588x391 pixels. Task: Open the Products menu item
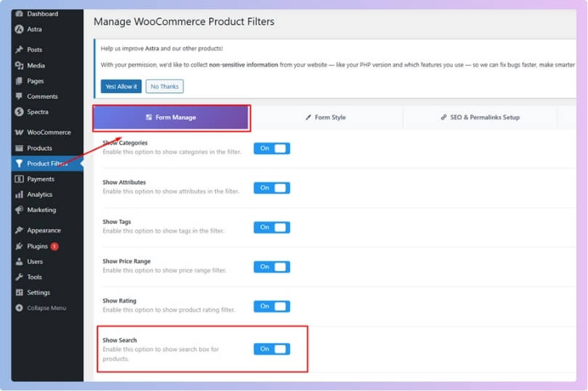pos(47,148)
